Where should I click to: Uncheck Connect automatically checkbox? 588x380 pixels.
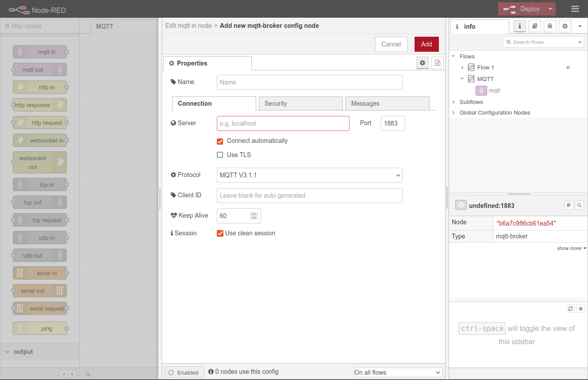pos(220,141)
